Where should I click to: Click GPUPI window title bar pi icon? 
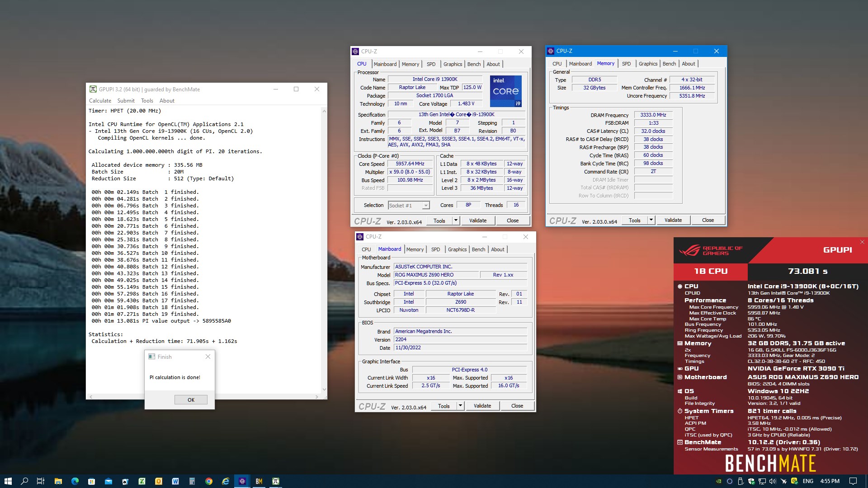tap(93, 89)
